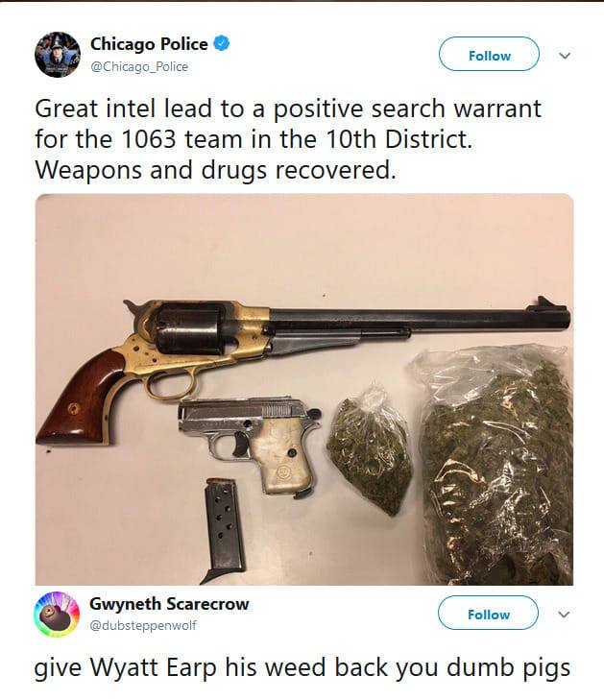Open the Chicago Police profile avatar
604x700 pixels.
(x=58, y=55)
